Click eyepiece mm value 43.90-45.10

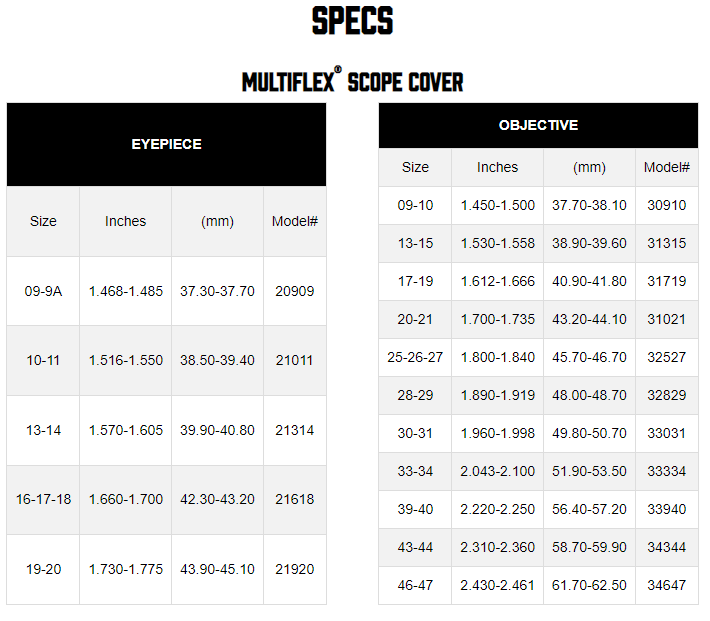[x=217, y=569]
